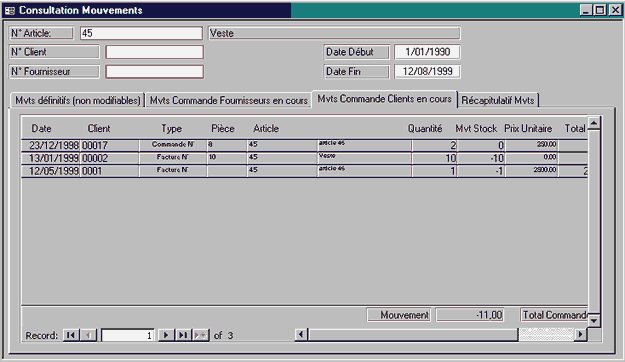The height and width of the screenshot is (362, 625).
Task: Go to next record navigation button
Action: pos(166,335)
